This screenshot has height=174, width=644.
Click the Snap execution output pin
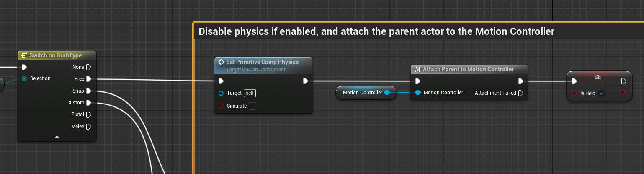[88, 91]
